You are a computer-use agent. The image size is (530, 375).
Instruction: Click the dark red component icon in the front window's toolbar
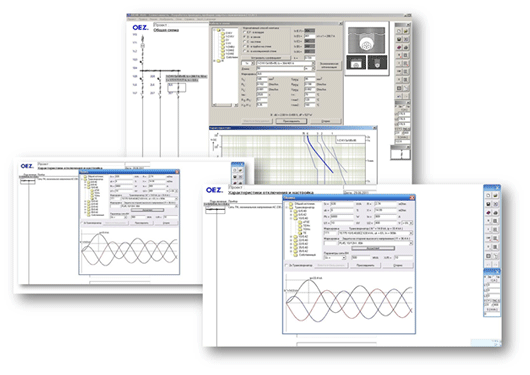(x=488, y=213)
